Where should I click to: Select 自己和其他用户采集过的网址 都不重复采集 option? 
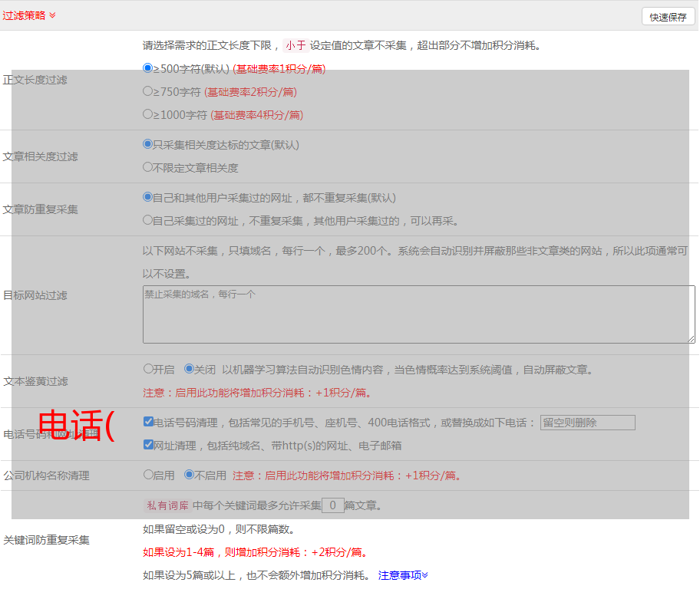click(x=147, y=197)
